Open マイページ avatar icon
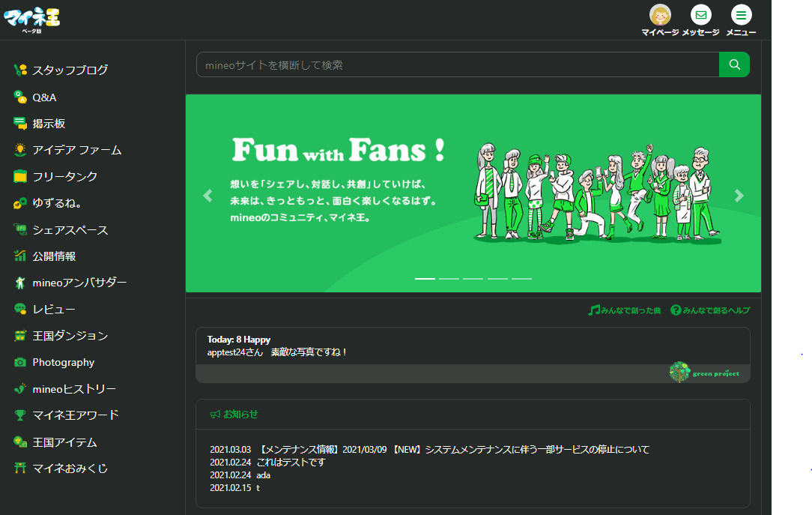This screenshot has width=812, height=515. point(660,14)
